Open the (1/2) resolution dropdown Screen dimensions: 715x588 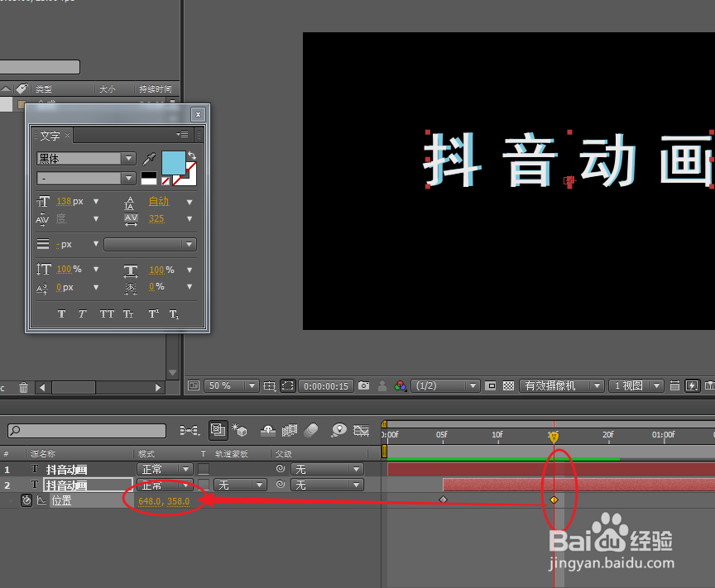[x=445, y=385]
